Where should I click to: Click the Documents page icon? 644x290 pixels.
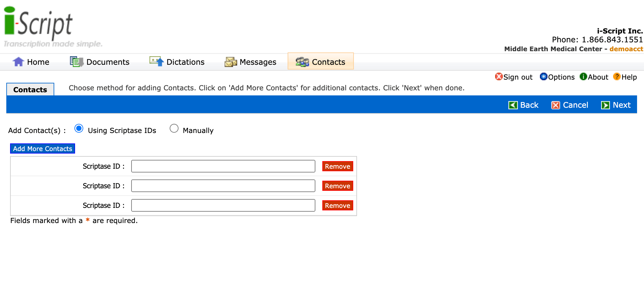pyautogui.click(x=76, y=62)
